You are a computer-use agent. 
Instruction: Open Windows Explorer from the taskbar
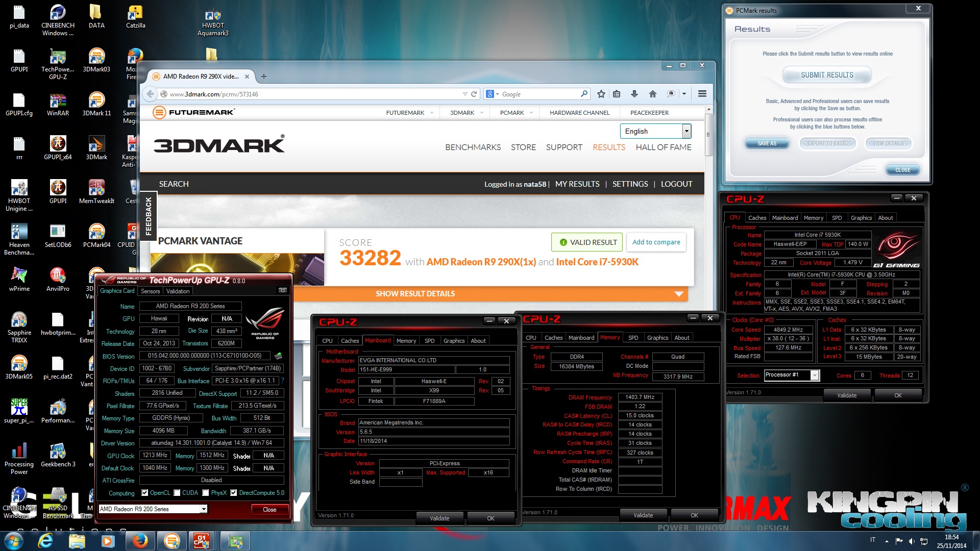(x=77, y=541)
